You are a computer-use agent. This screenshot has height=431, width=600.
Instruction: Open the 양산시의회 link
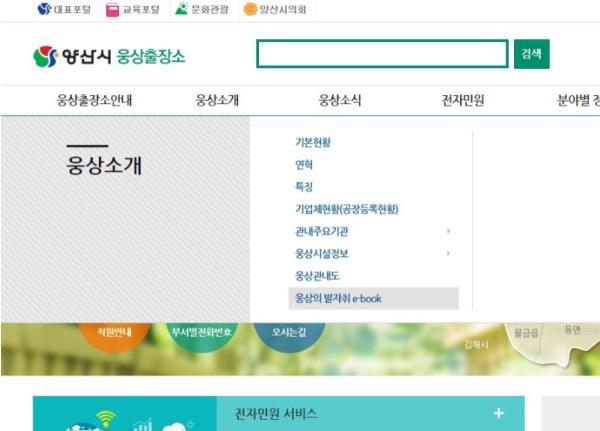pos(274,9)
